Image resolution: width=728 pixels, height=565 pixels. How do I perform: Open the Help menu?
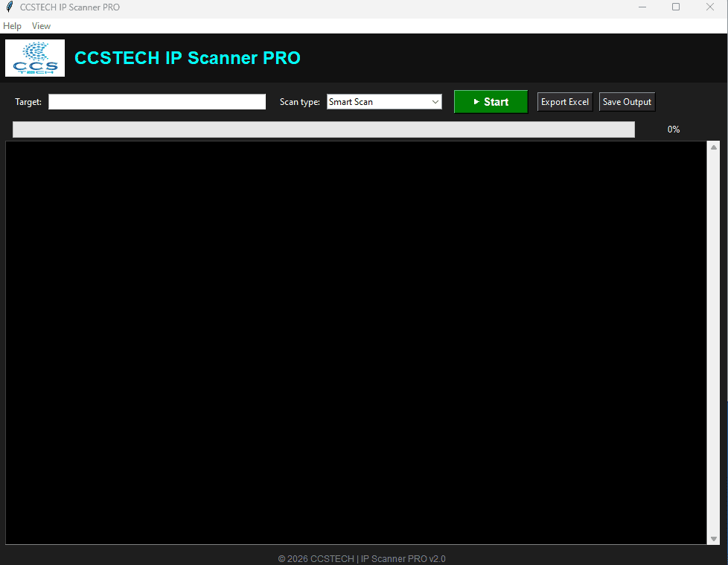12,26
